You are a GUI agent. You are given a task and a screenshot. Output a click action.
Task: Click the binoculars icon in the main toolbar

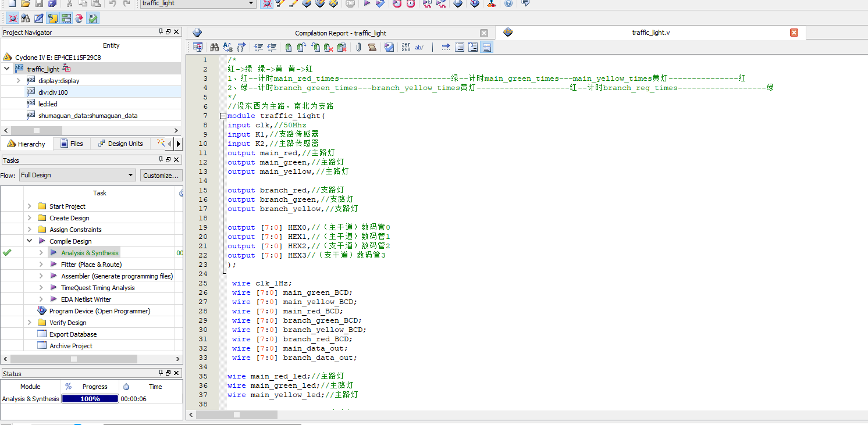[x=25, y=18]
